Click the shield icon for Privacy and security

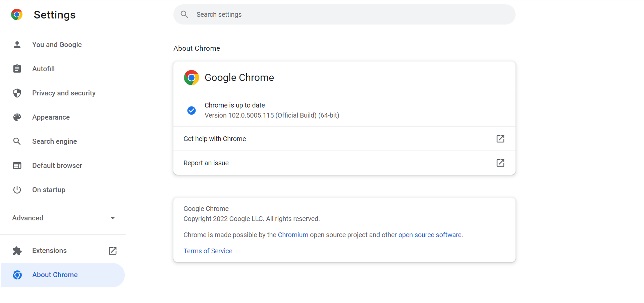(x=17, y=93)
